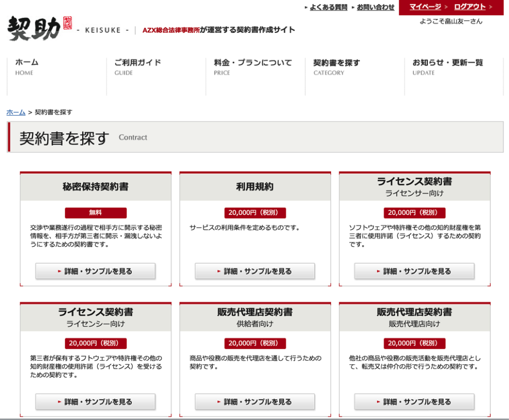Go to マイページ
The image size is (509, 420).
point(425,7)
